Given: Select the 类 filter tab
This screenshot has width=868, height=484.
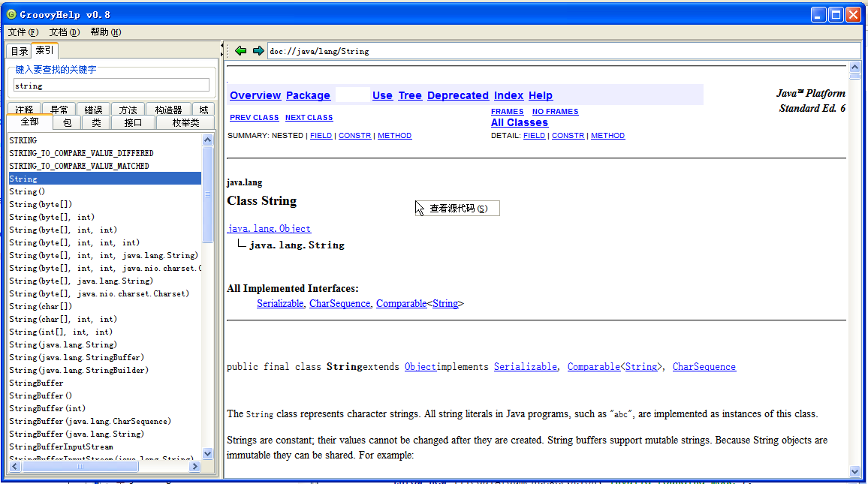Looking at the screenshot, I should (x=96, y=123).
